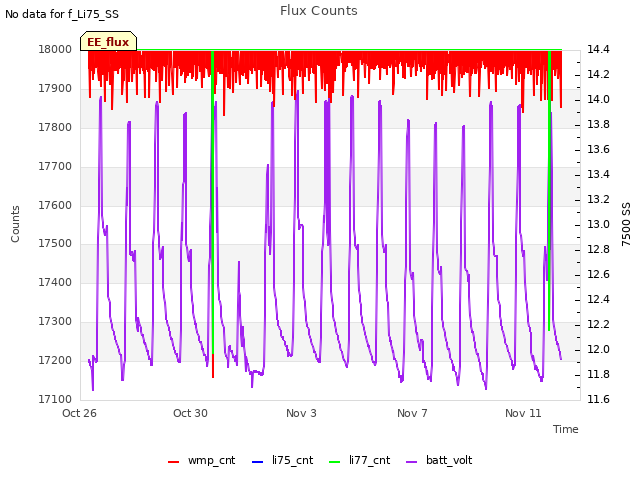The image size is (640, 480).
Task: Click the Nov 7 x-axis tick label
Action: pyautogui.click(x=412, y=413)
